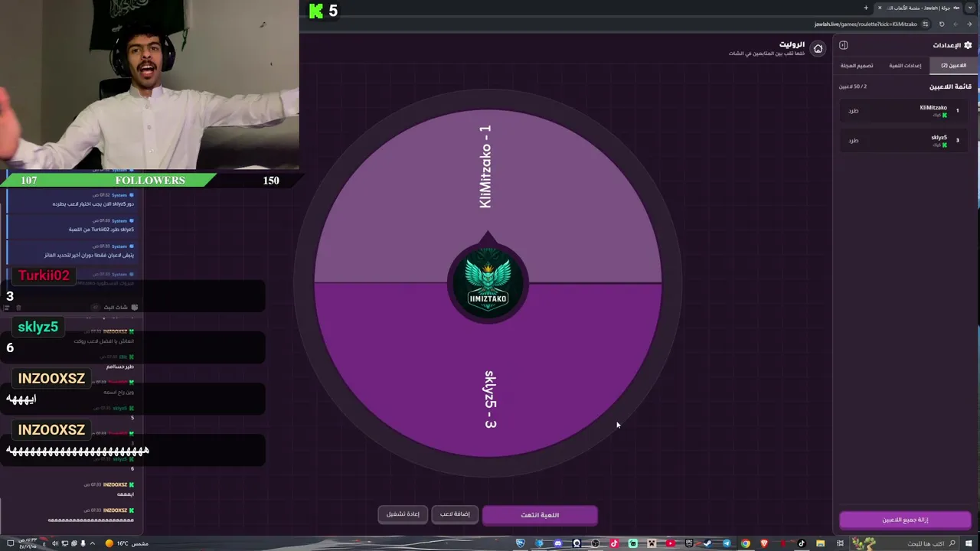This screenshot has height=551, width=980.
Task: Kick player KliMitzako from the list
Action: coord(853,111)
